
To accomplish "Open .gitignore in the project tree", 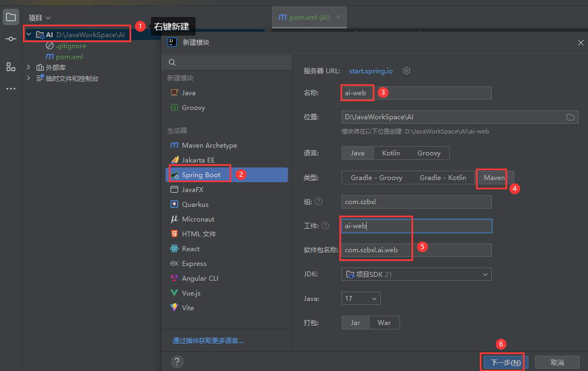I will click(x=66, y=46).
